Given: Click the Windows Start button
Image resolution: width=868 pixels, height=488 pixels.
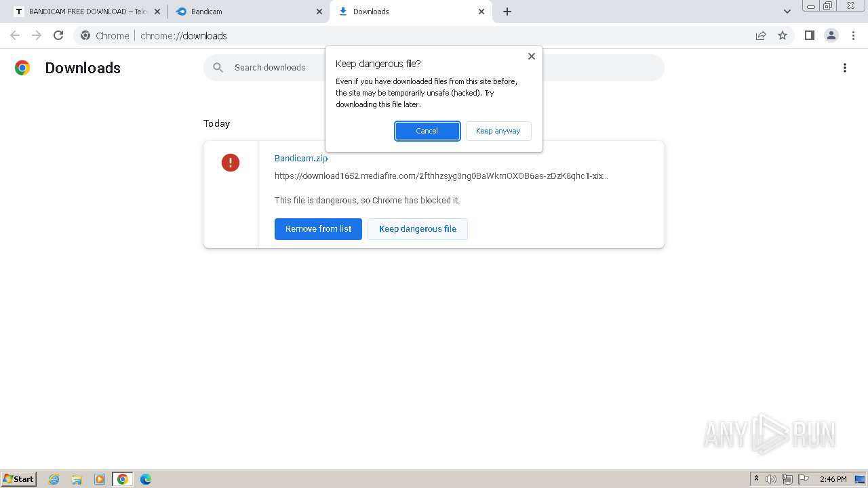Looking at the screenshot, I should [19, 479].
